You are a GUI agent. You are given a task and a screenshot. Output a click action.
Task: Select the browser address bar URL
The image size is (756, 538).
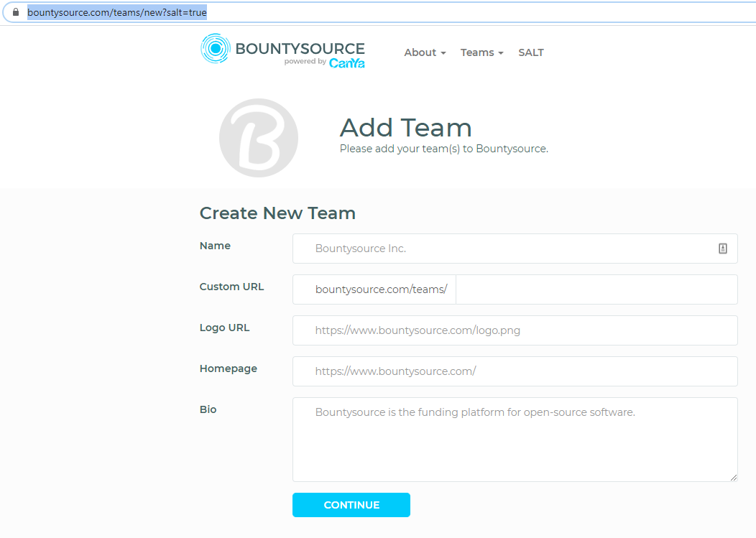coord(117,12)
